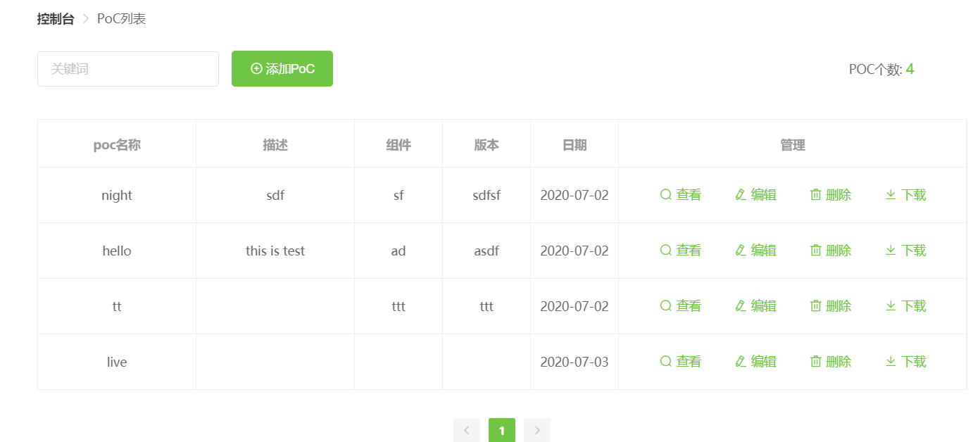
Task: Click the trash delete icon in night row
Action: [x=816, y=195]
